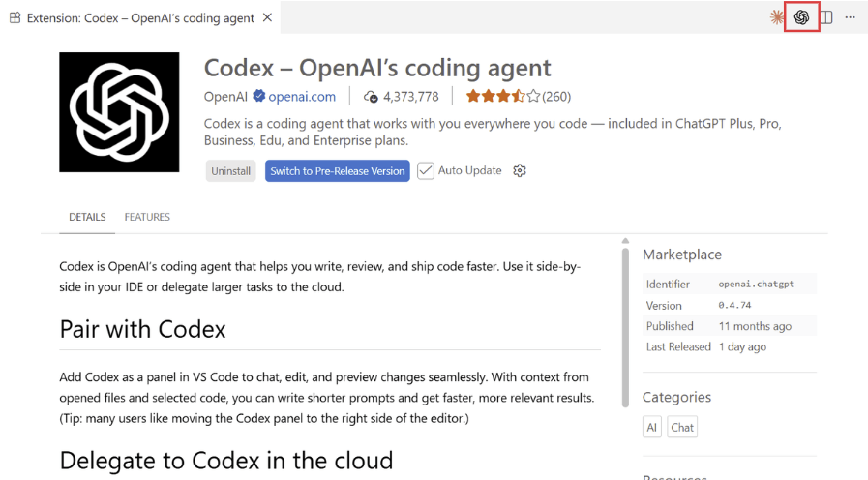
Task: Click the extension manage gear icon
Action: pos(520,171)
